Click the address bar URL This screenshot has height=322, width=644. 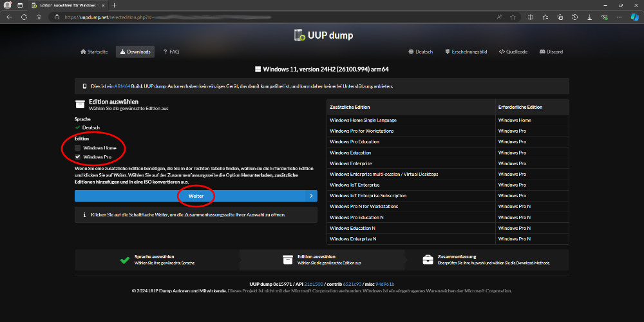[168, 17]
